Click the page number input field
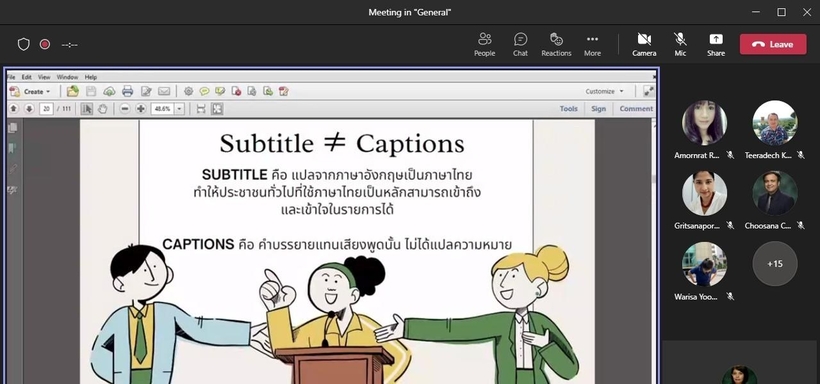This screenshot has width=820, height=384. click(x=47, y=109)
